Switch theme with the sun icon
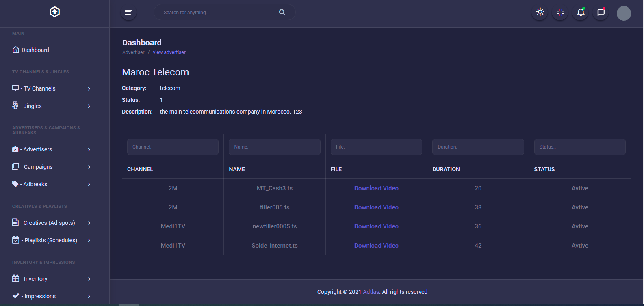 click(540, 12)
